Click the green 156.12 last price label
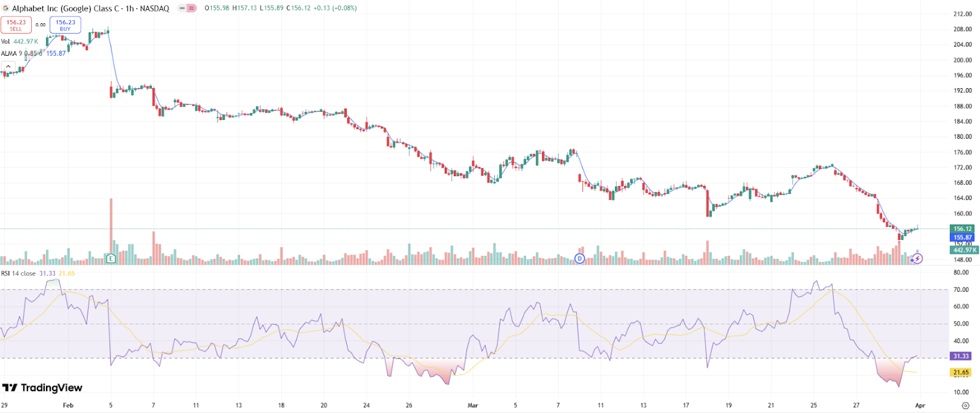The image size is (980, 413). point(962,229)
